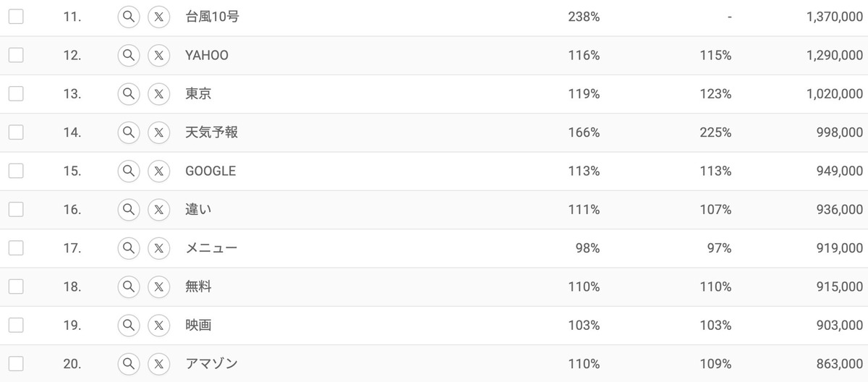Search the GOOGLE keyword via magnifier
Image resolution: width=868 pixels, height=382 pixels.
[129, 171]
